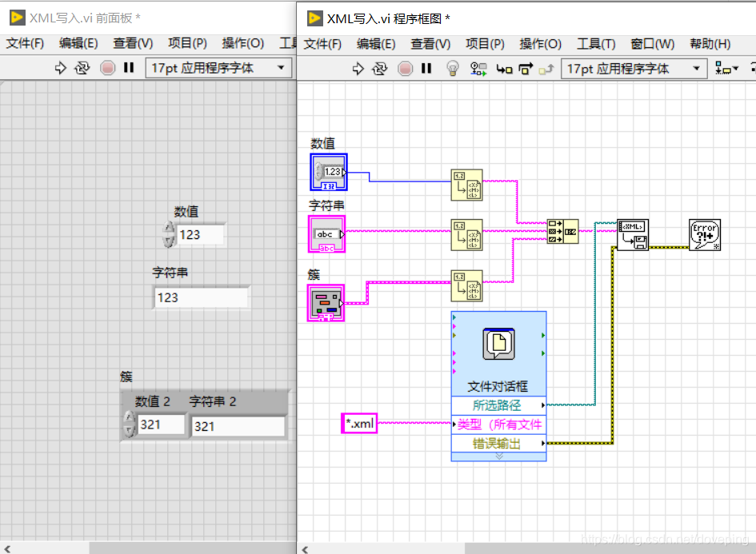This screenshot has height=554, width=756.
Task: Click the Simple Error Handler node
Action: pos(704,235)
